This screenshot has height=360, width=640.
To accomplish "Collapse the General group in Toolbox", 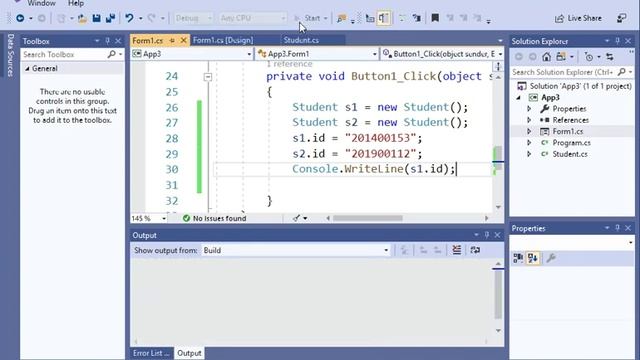I will pyautogui.click(x=27, y=69).
